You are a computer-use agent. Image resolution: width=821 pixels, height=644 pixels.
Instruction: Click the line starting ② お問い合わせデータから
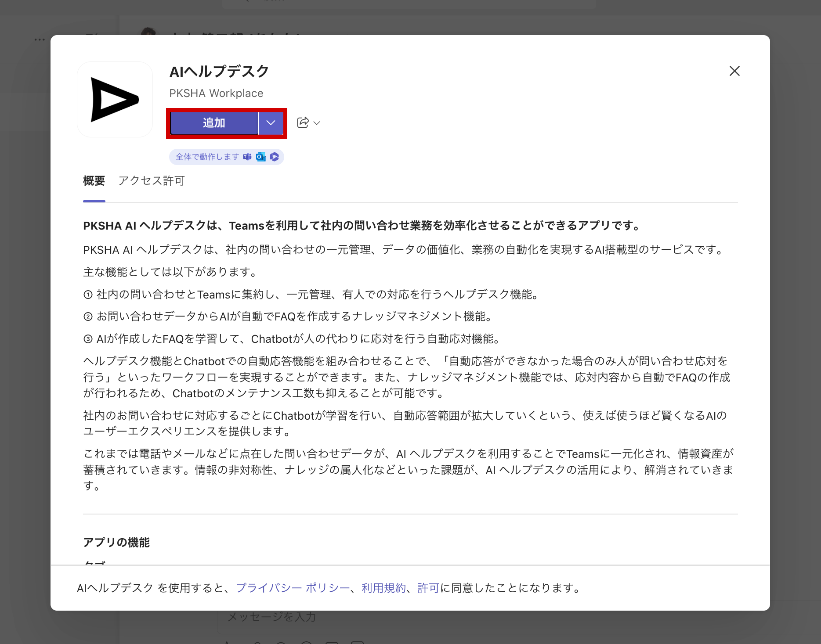pyautogui.click(x=288, y=317)
